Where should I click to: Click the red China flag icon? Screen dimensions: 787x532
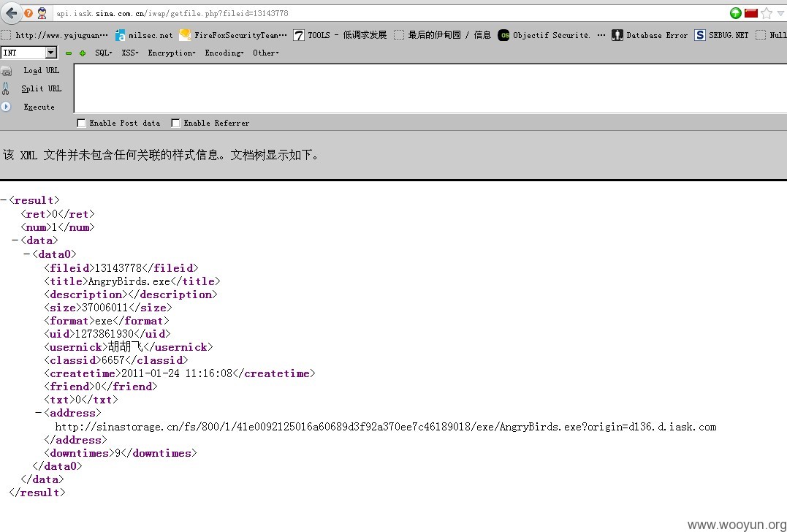click(751, 14)
